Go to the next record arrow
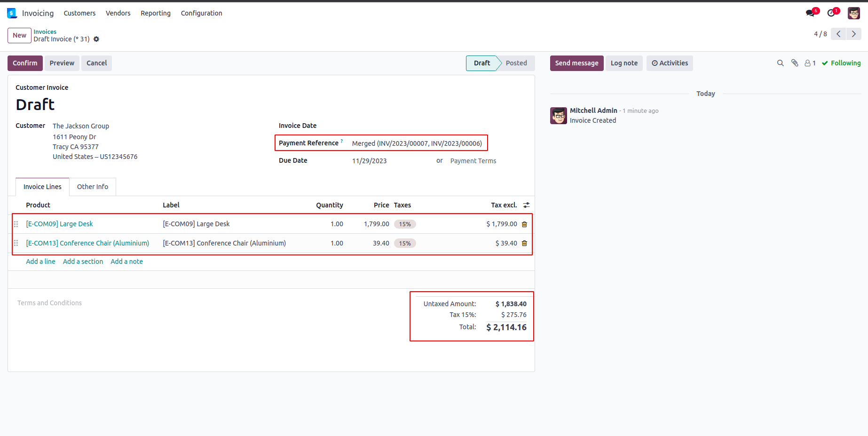Viewport: 868px width, 436px height. point(853,34)
